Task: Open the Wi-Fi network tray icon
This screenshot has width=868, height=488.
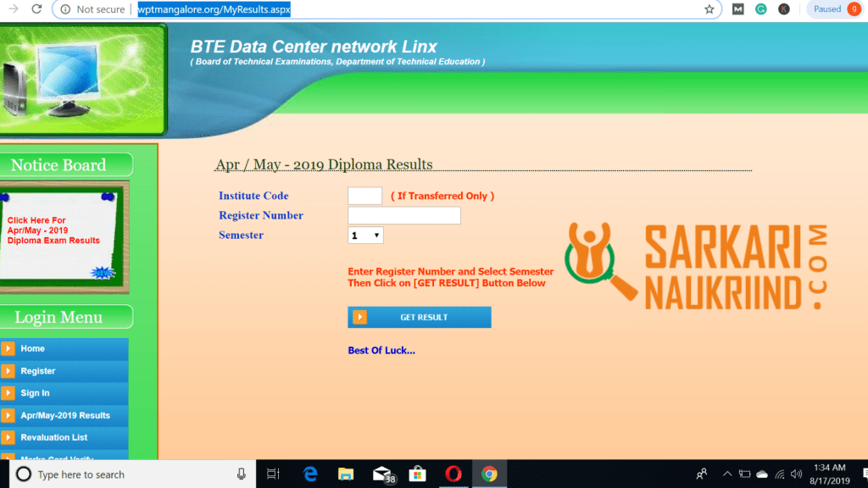Action: 780,474
